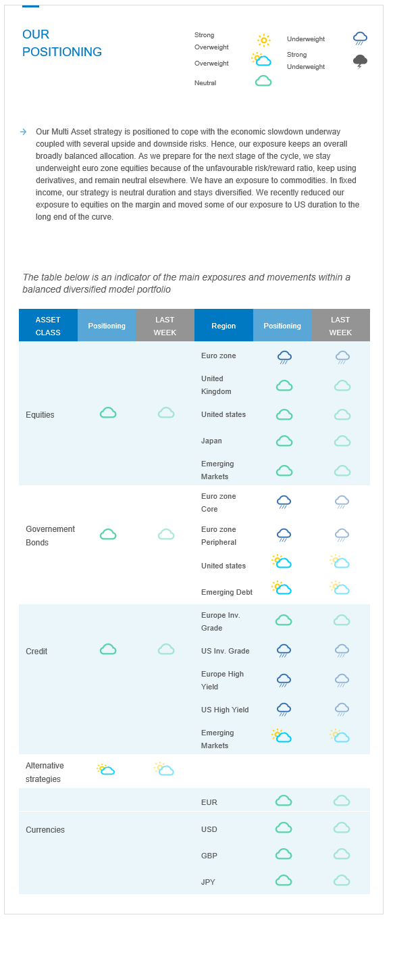Screen dimensions: 420x980
Task: Click the Governement Bonds row label
Action: [x=50, y=536]
